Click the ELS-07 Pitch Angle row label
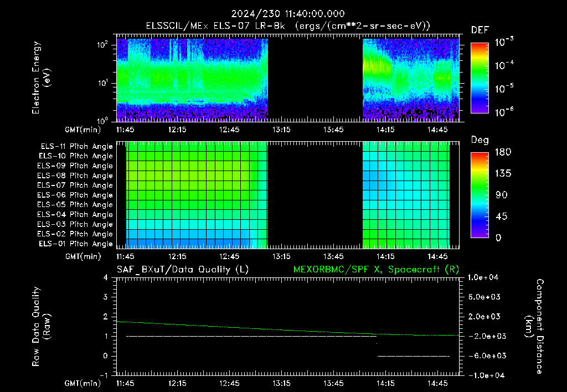Image resolution: width=567 pixels, height=392 pixels. pyautogui.click(x=75, y=185)
